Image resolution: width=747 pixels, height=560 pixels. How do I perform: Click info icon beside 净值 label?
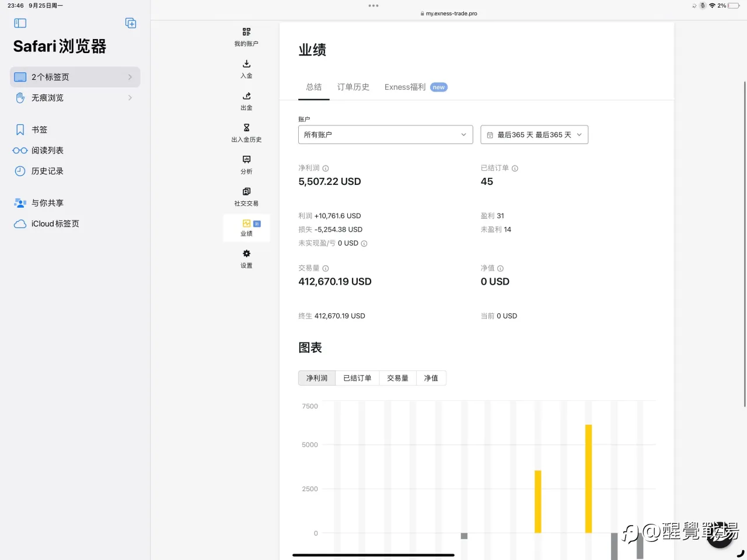(x=500, y=269)
